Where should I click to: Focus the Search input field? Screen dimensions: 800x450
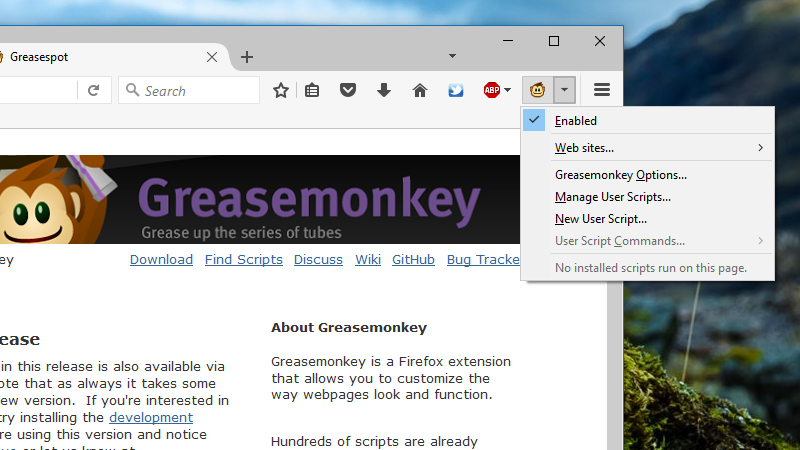click(189, 90)
